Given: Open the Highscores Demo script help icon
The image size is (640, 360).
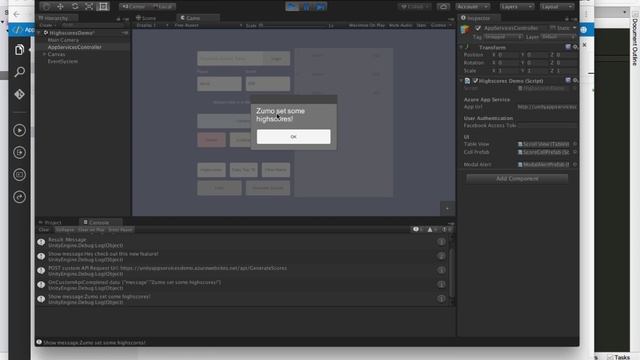Looking at the screenshot, I should [x=568, y=80].
